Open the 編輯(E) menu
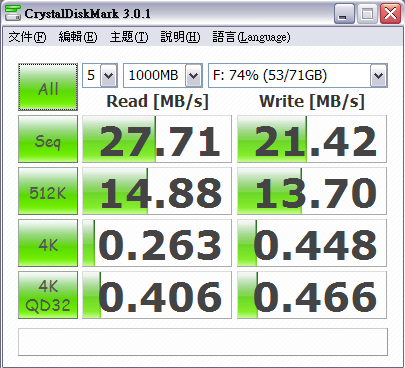 pyautogui.click(x=78, y=37)
